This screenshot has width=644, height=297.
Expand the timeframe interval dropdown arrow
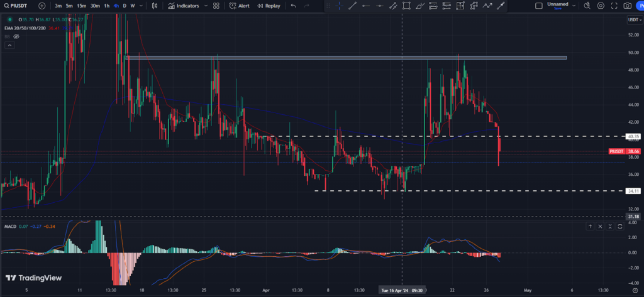[x=142, y=6]
